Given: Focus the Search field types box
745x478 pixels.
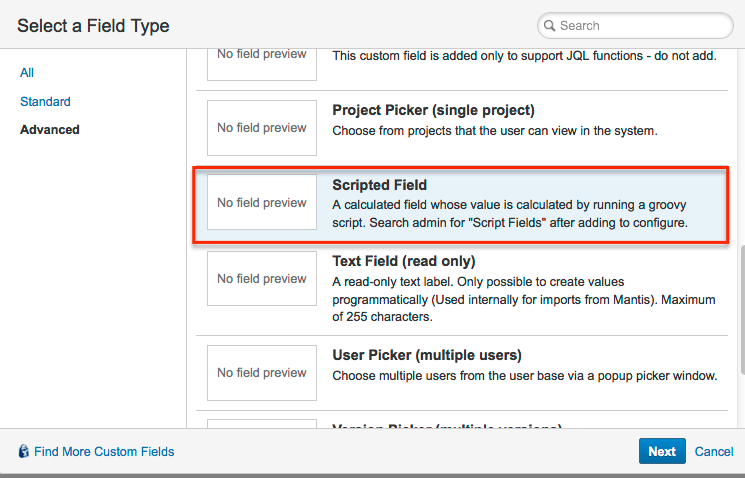Looking at the screenshot, I should coord(635,26).
